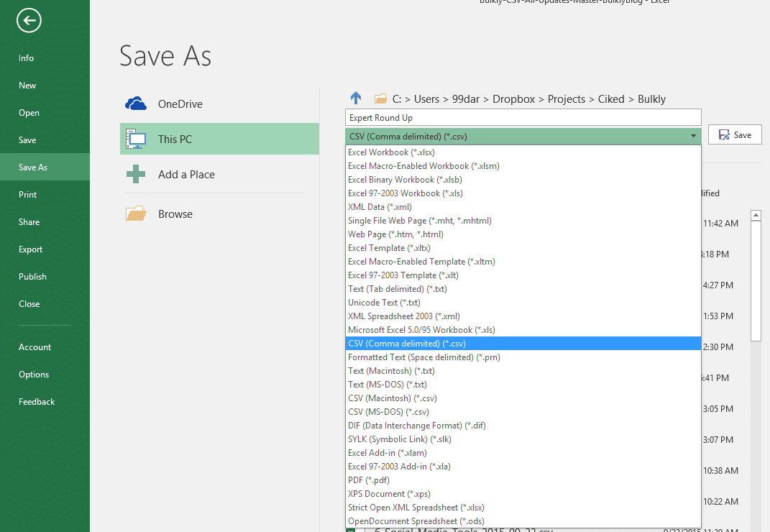Screen dimensions: 770x532
Task: Select This PC as save location
Action: pyautogui.click(x=219, y=139)
